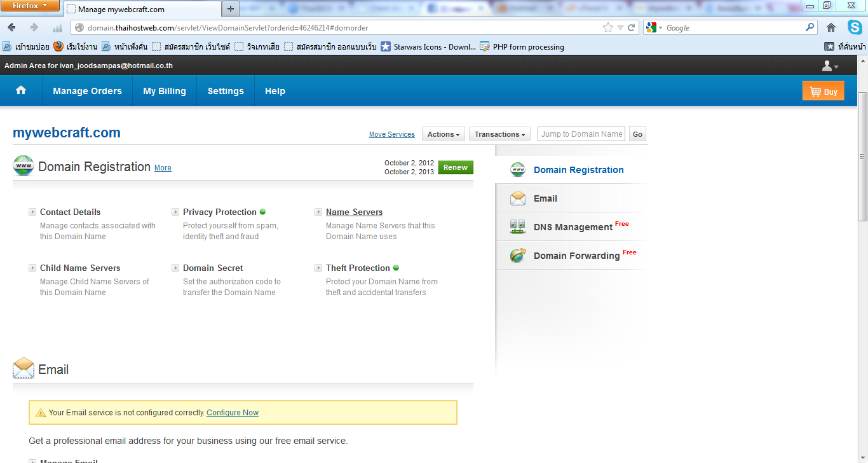Expand the Actions dropdown
The image size is (868, 463).
pyautogui.click(x=444, y=134)
